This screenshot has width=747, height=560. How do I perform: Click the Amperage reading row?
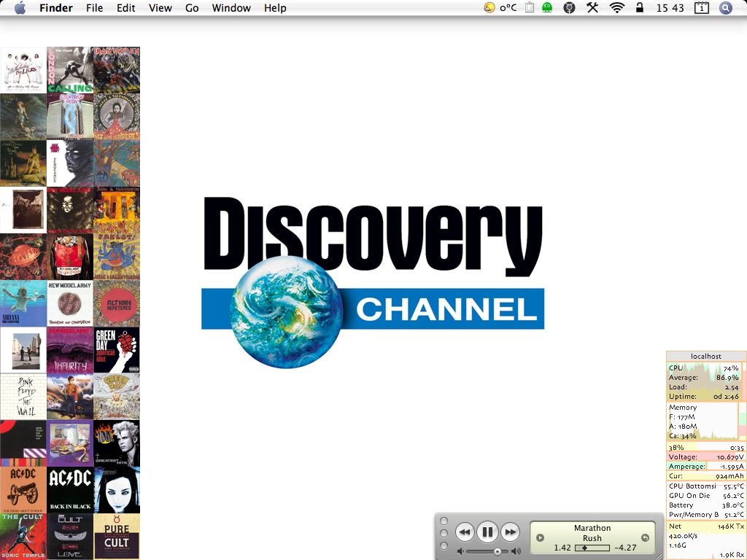click(706, 466)
